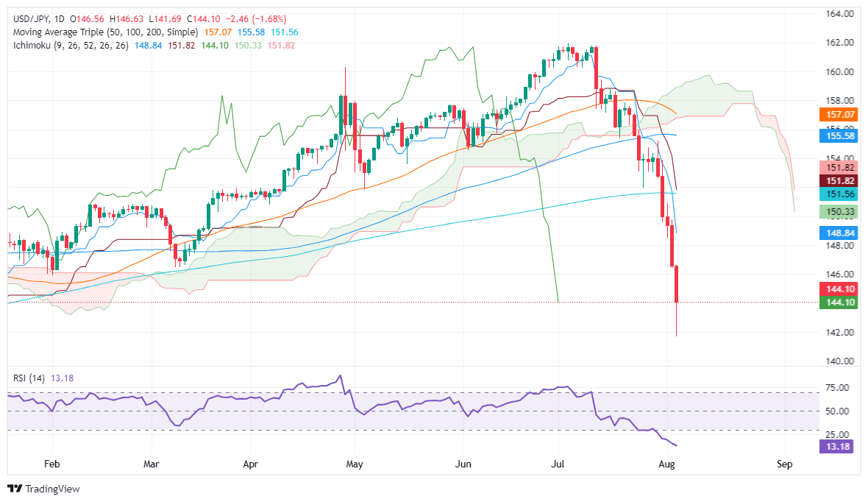The height and width of the screenshot is (502, 868).
Task: Click the May marker on time axis
Action: pos(355,464)
